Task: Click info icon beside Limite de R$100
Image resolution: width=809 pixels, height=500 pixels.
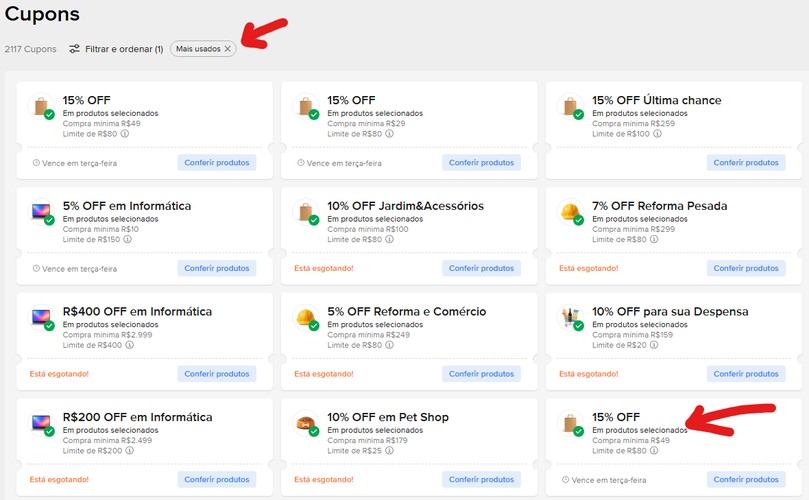Action: [657, 134]
